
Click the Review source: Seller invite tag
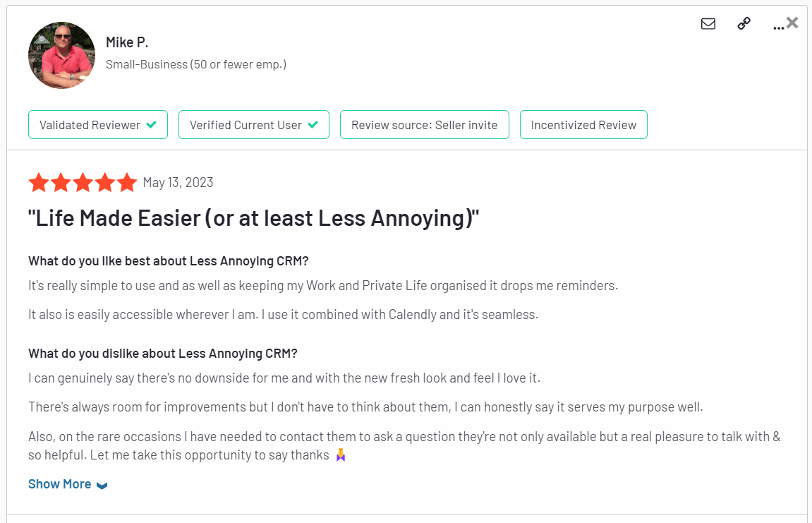(424, 124)
